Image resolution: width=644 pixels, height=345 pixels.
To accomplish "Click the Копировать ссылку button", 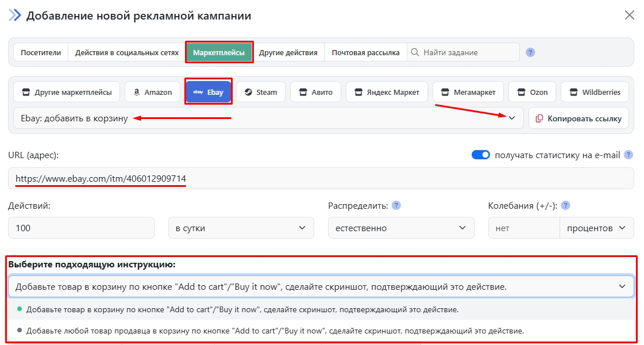I will tap(579, 118).
